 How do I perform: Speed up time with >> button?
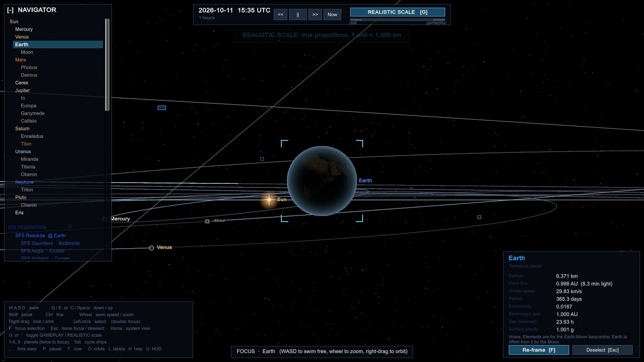point(315,14)
